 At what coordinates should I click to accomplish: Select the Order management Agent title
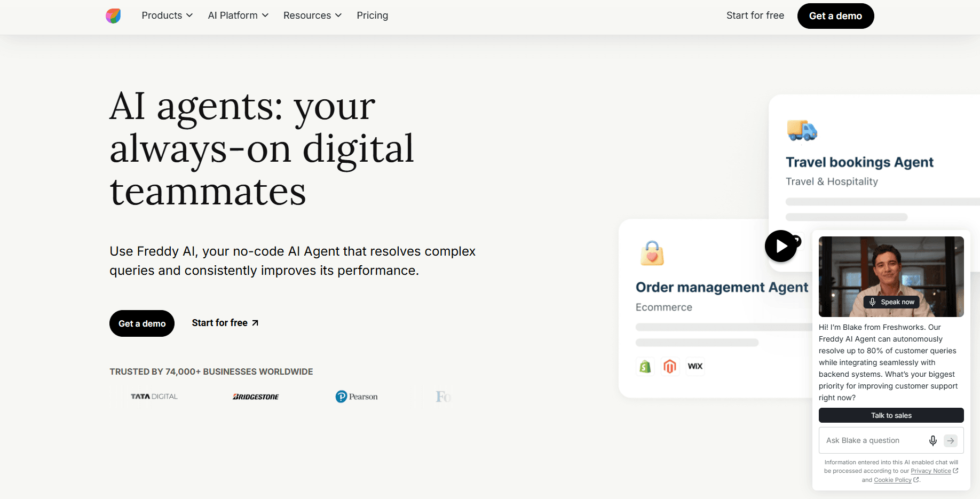722,287
